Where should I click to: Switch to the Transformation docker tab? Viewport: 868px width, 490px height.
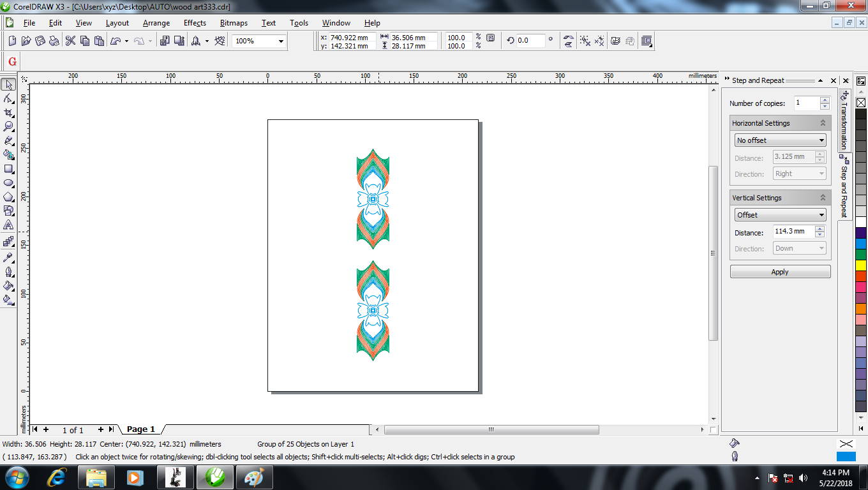pyautogui.click(x=844, y=119)
